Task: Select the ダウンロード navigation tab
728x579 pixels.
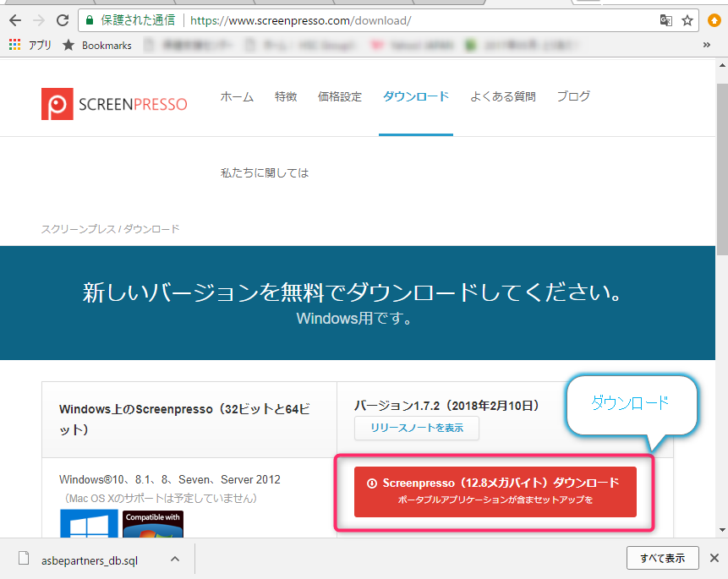Action: [416, 96]
